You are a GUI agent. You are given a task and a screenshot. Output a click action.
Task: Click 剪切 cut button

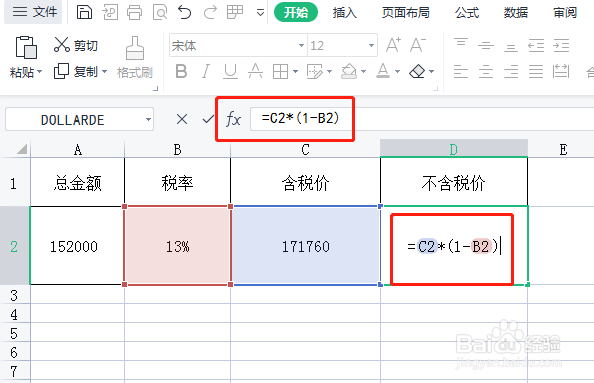point(76,45)
